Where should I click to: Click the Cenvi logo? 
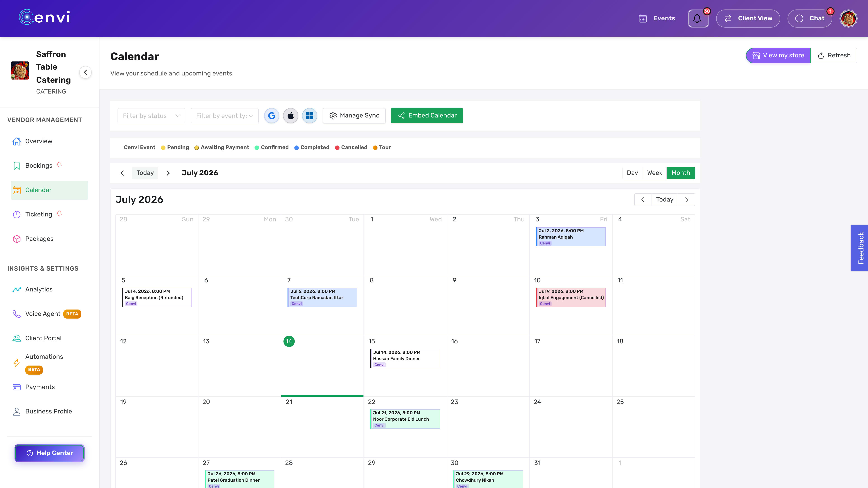[x=45, y=17]
